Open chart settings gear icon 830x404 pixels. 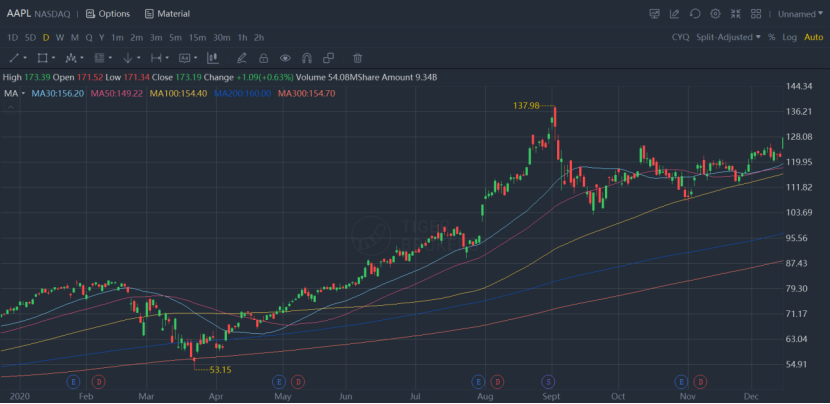tap(715, 14)
